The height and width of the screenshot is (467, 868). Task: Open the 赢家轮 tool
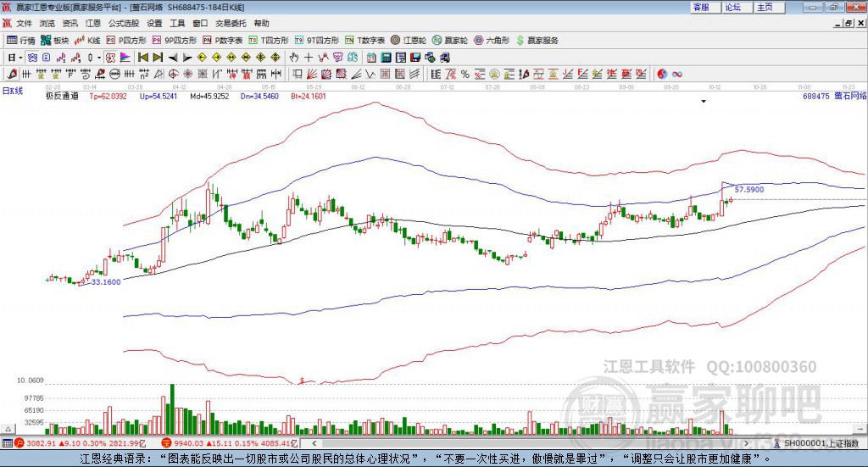click(x=450, y=41)
